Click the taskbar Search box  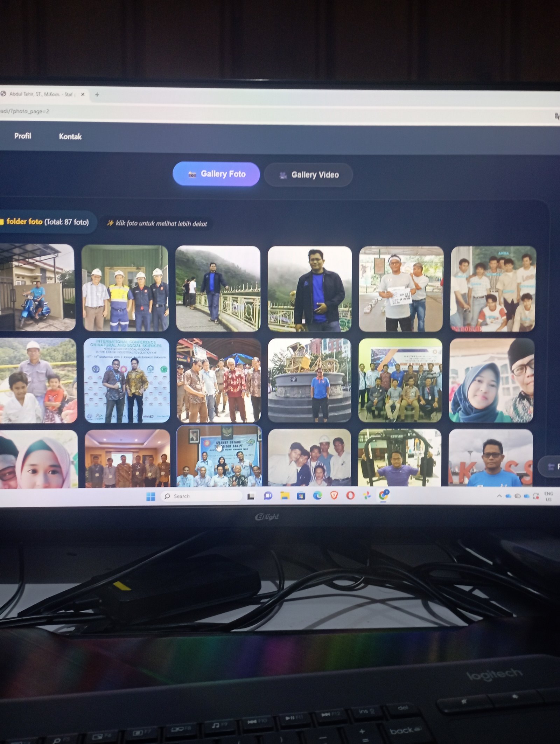[201, 496]
